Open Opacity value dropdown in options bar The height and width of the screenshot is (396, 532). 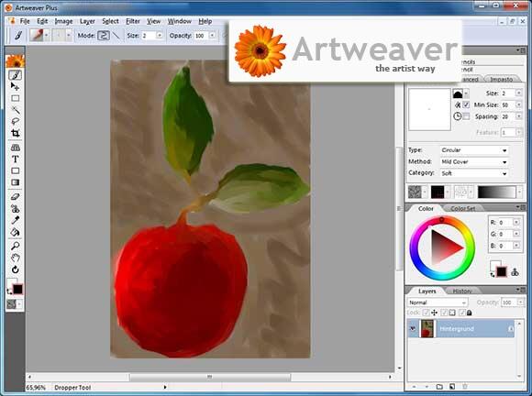pos(212,35)
